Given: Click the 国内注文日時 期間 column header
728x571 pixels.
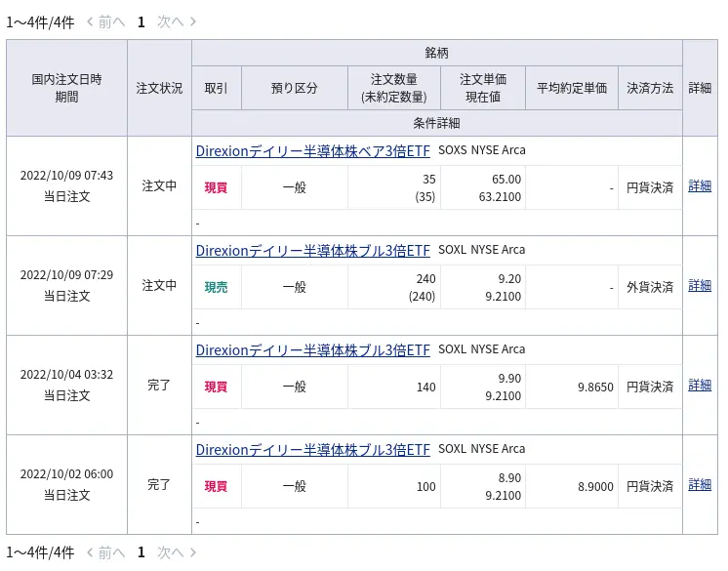Looking at the screenshot, I should pos(67,88).
